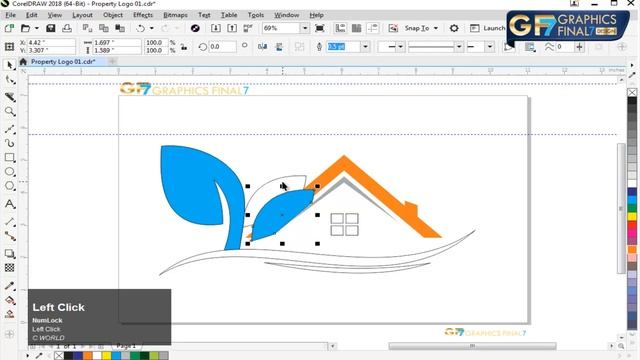This screenshot has height=360, width=640.
Task: Toggle show rulers button
Action: pos(340,28)
